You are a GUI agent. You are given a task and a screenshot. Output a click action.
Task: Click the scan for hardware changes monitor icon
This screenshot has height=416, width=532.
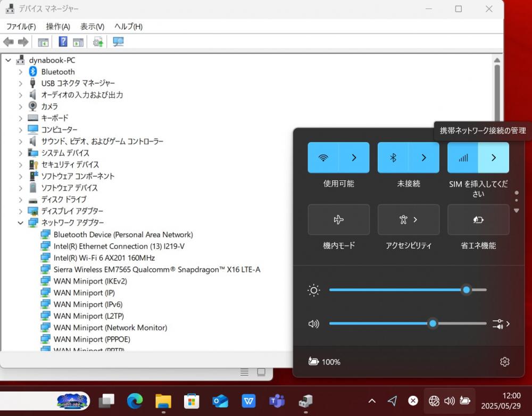(x=118, y=41)
